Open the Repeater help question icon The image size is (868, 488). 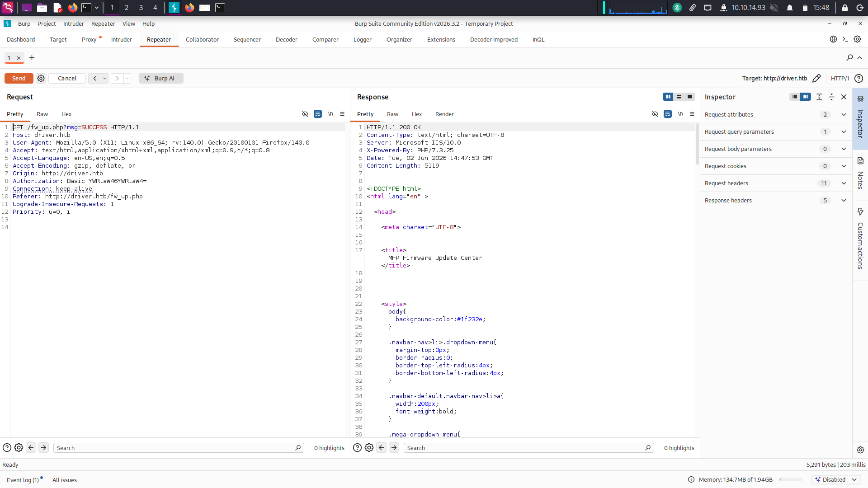(x=859, y=78)
